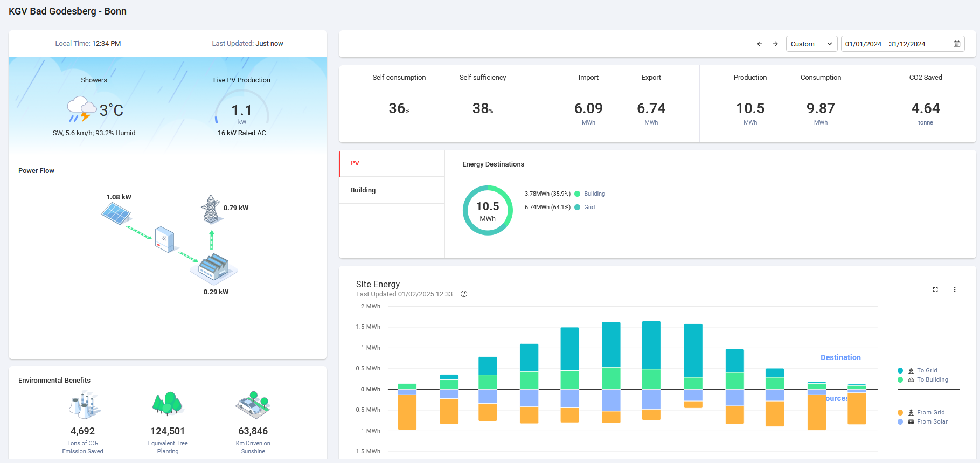Viewport: 980px width, 463px height.
Task: Click the CO2 emission factory icon
Action: (x=84, y=405)
